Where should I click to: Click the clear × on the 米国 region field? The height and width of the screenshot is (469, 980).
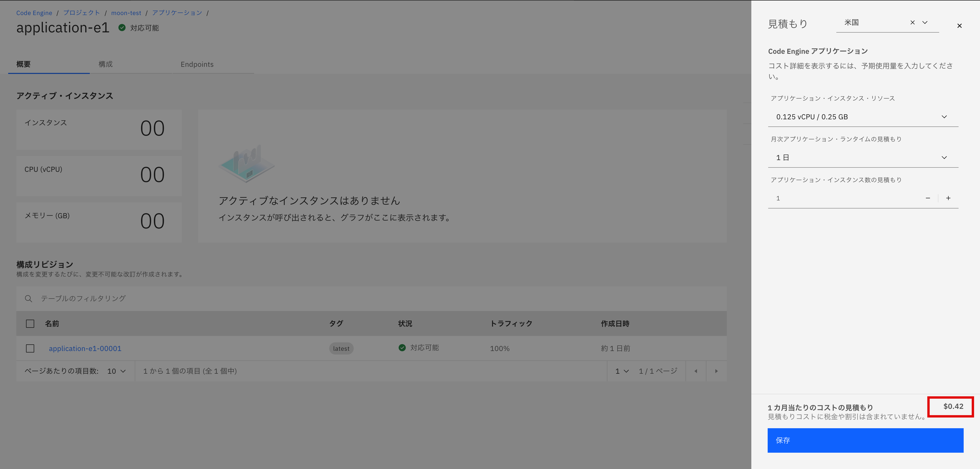coord(913,22)
